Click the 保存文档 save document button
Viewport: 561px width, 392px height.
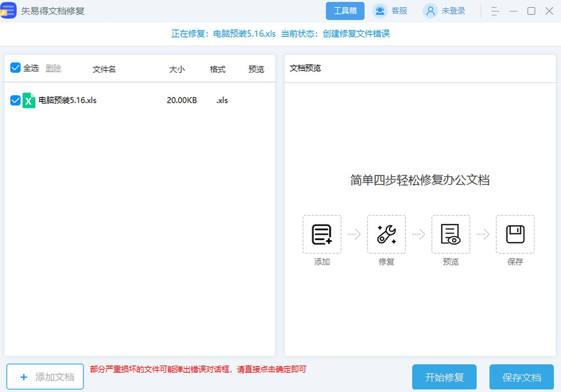pos(522,377)
